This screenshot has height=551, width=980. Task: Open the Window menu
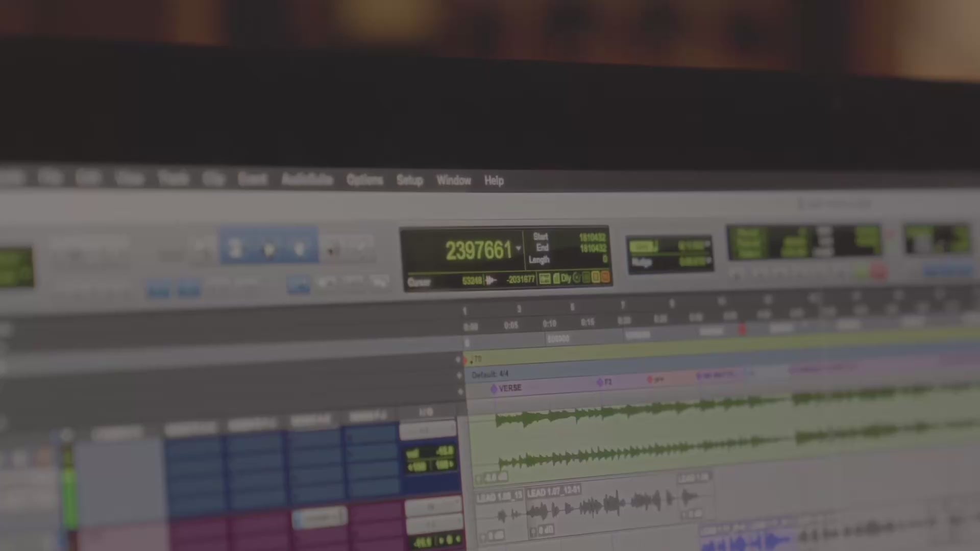(x=453, y=180)
